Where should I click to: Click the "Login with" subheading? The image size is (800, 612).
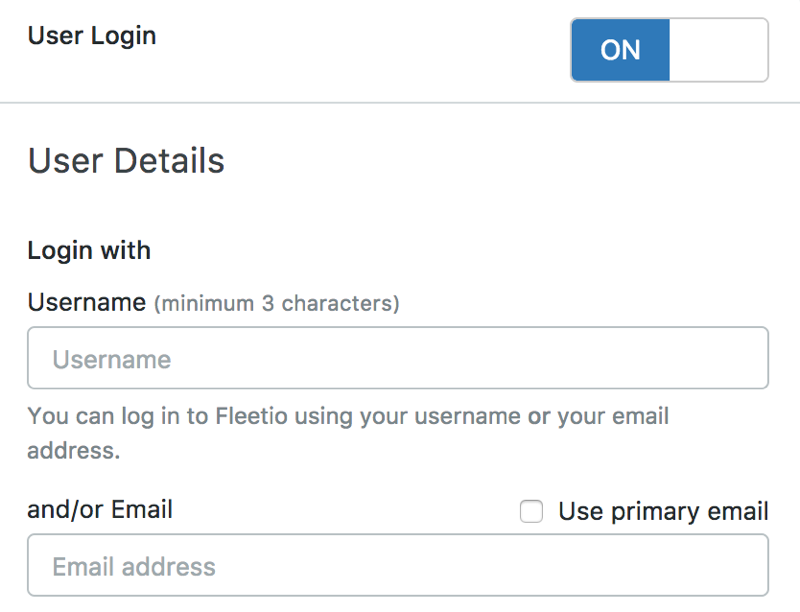pos(89,250)
